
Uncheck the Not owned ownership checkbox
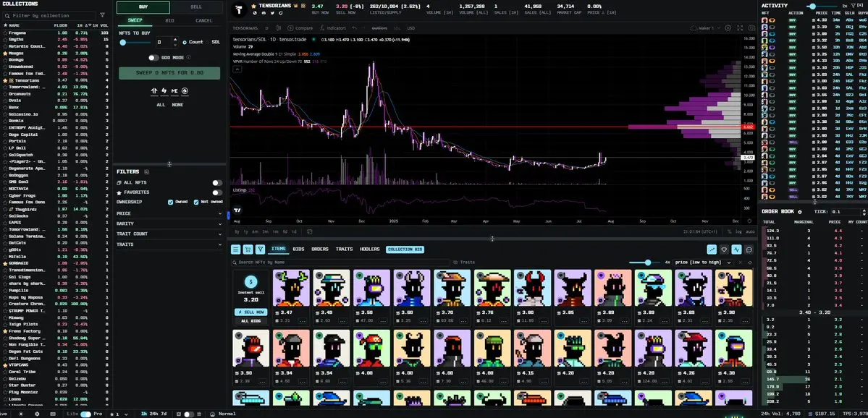[x=196, y=202]
